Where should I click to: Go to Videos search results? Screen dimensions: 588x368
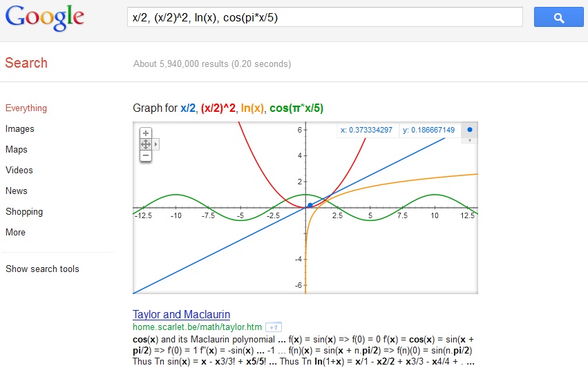click(x=19, y=170)
